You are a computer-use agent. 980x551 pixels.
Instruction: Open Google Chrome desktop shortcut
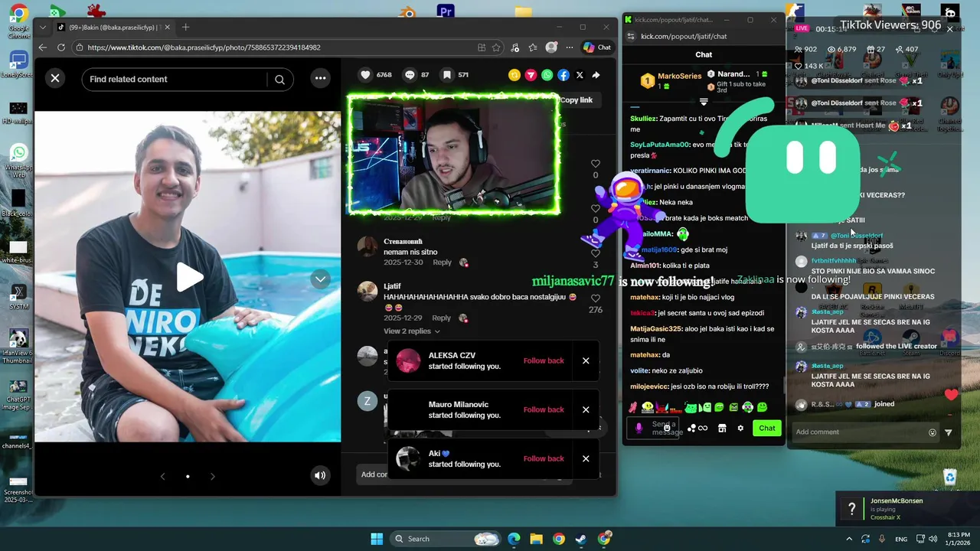[18, 21]
